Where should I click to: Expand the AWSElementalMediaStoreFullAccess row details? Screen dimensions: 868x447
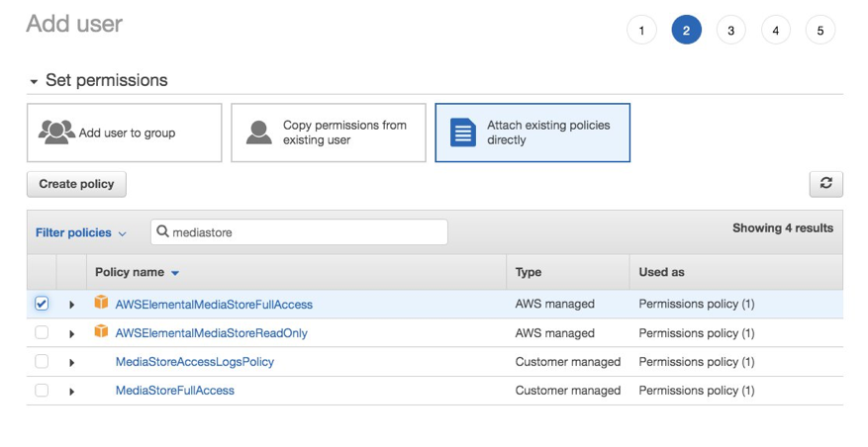(72, 305)
